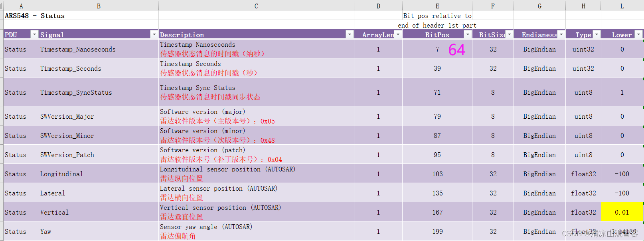
Task: Select BitPos cell with value 103
Action: click(437, 174)
